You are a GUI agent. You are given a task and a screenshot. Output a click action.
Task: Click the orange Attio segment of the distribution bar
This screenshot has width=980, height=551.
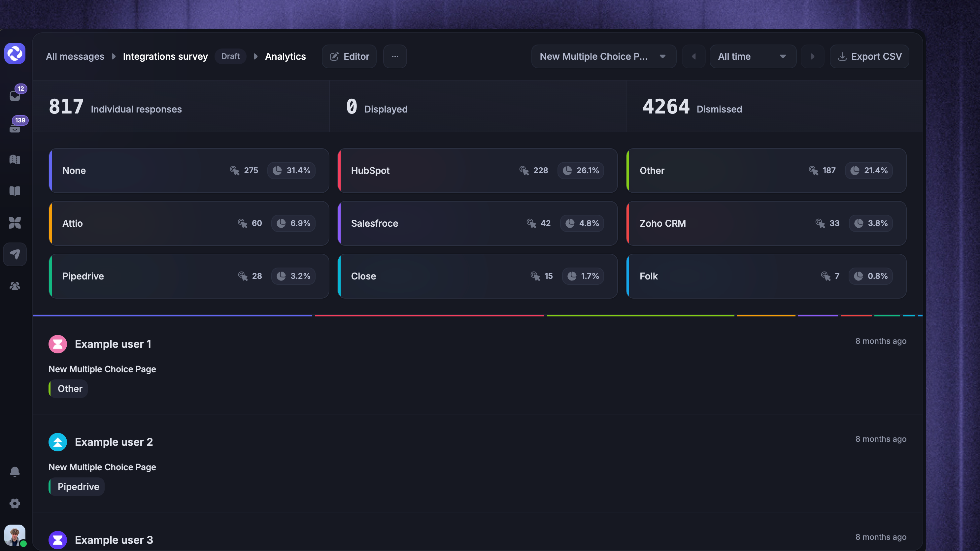pyautogui.click(x=766, y=316)
